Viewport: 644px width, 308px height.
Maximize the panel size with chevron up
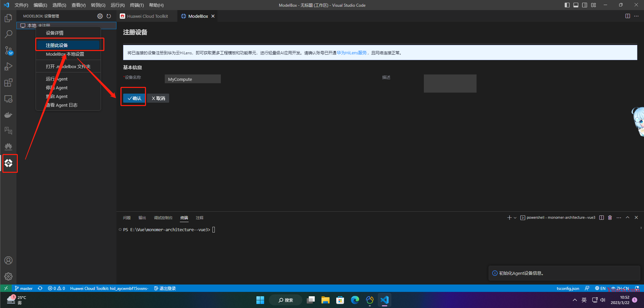pos(628,217)
